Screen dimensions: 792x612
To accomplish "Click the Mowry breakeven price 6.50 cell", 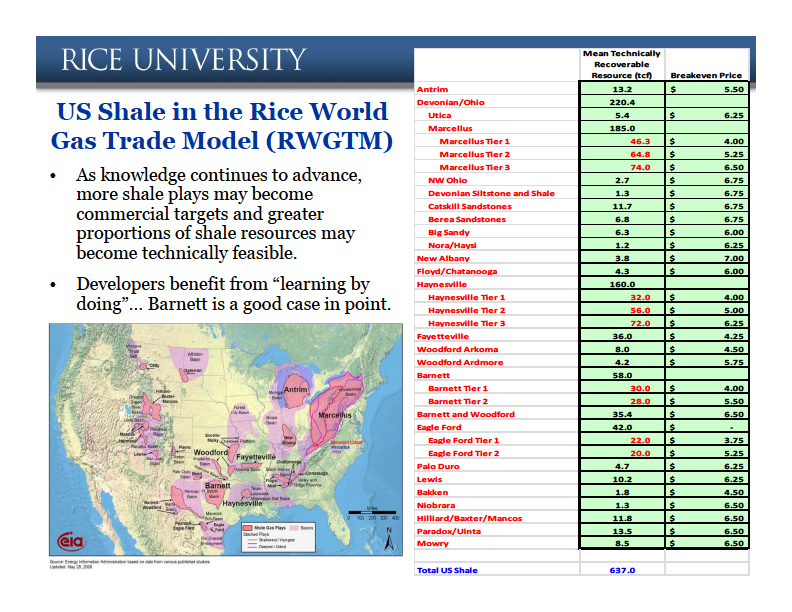I will 707,543.
